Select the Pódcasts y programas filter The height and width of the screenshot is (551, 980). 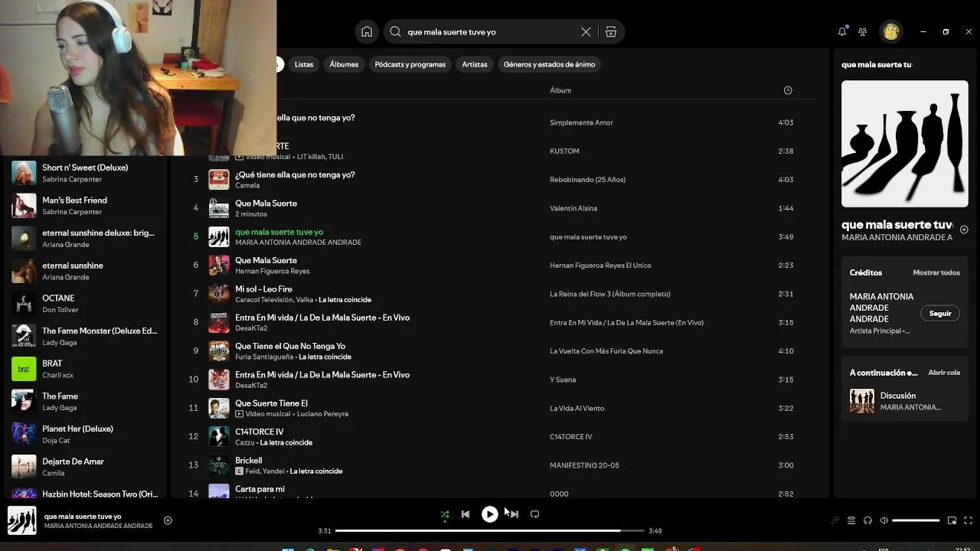410,64
